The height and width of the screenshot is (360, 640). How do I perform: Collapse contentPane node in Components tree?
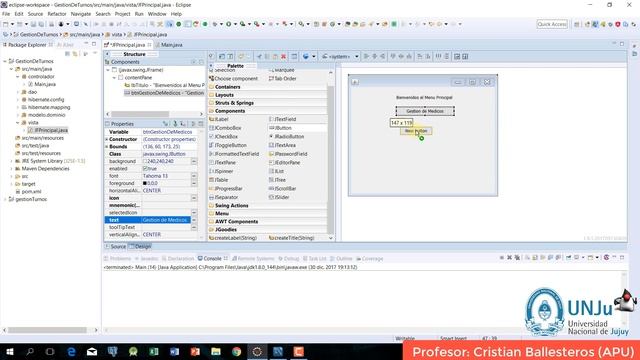pyautogui.click(x=114, y=78)
